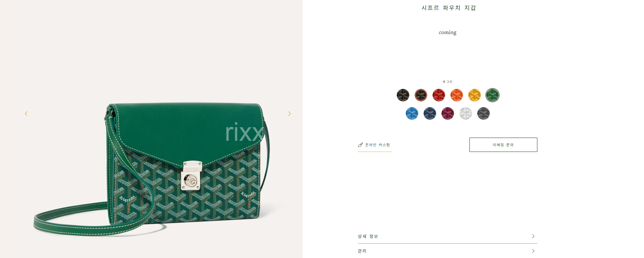This screenshot has height=258, width=644.
Task: Click the 이메일 문의 button
Action: coord(503,145)
